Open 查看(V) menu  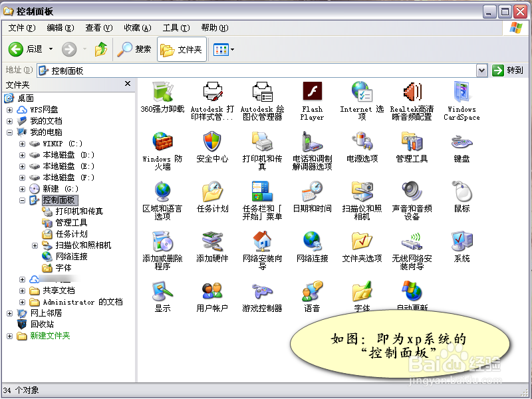tap(98, 28)
